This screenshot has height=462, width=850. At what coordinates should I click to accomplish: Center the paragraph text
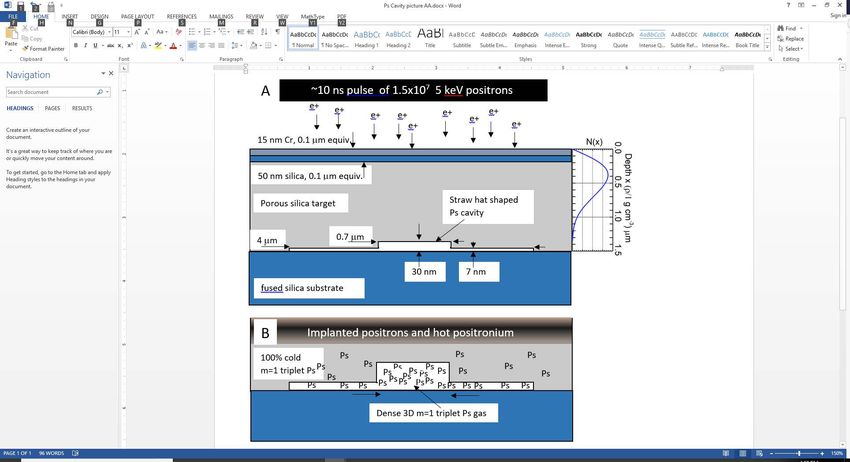coord(202,46)
